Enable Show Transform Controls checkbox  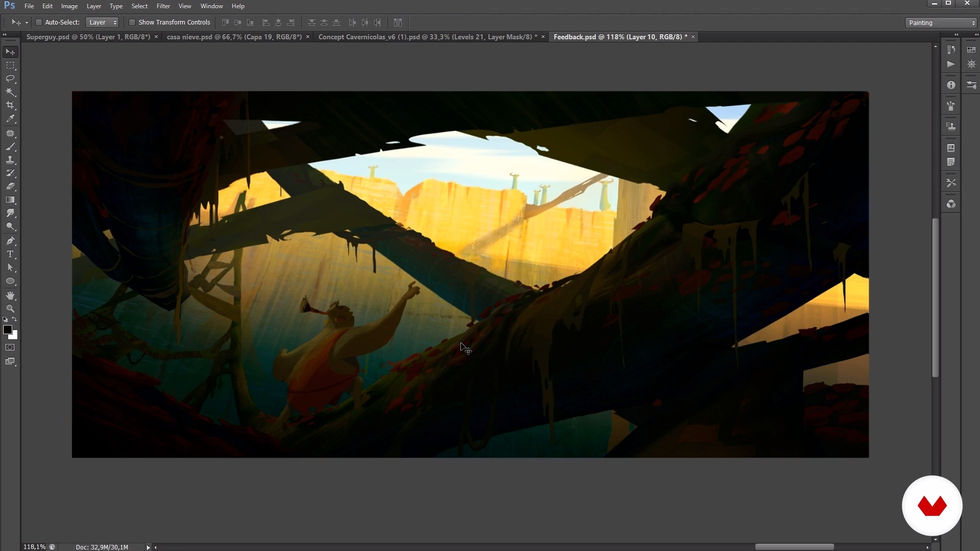pos(132,22)
